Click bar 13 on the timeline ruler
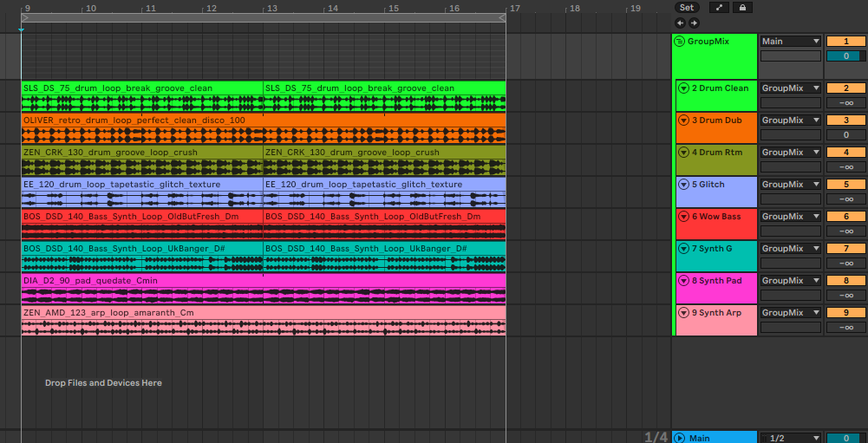868x443 pixels. 271,9
